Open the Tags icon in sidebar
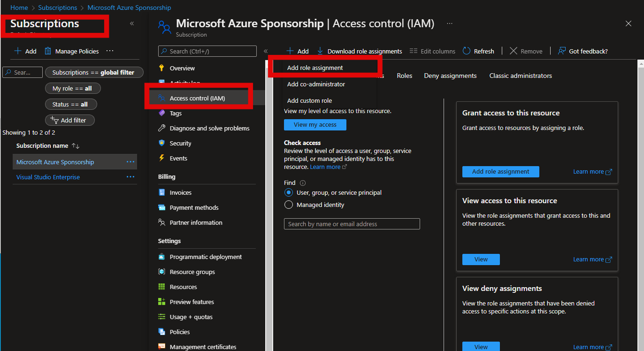This screenshot has width=644, height=351. (x=161, y=113)
